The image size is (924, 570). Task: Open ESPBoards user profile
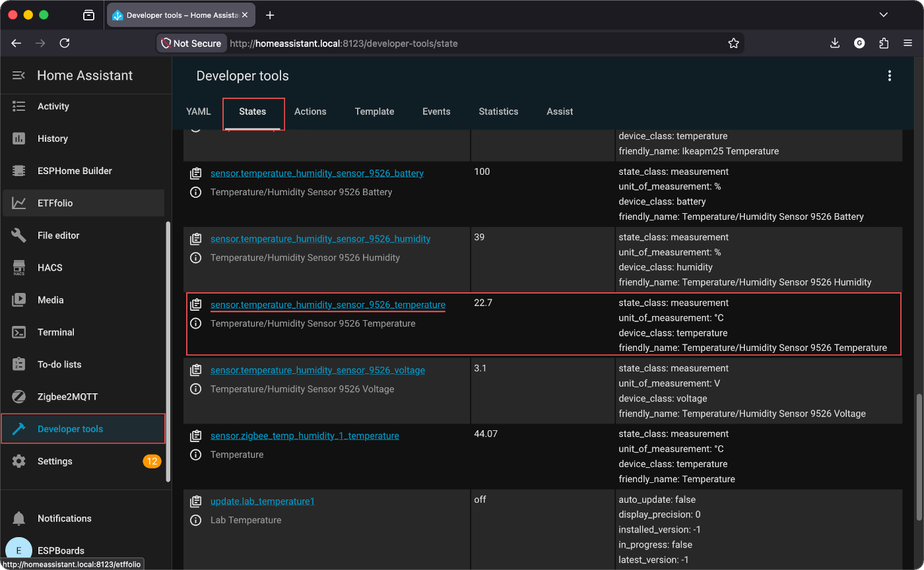[x=82, y=551]
